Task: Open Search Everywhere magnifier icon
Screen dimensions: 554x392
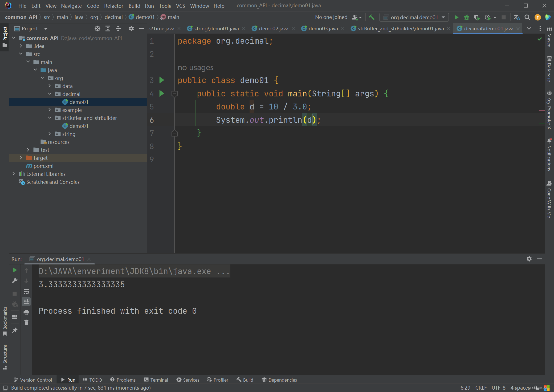Action: click(527, 17)
